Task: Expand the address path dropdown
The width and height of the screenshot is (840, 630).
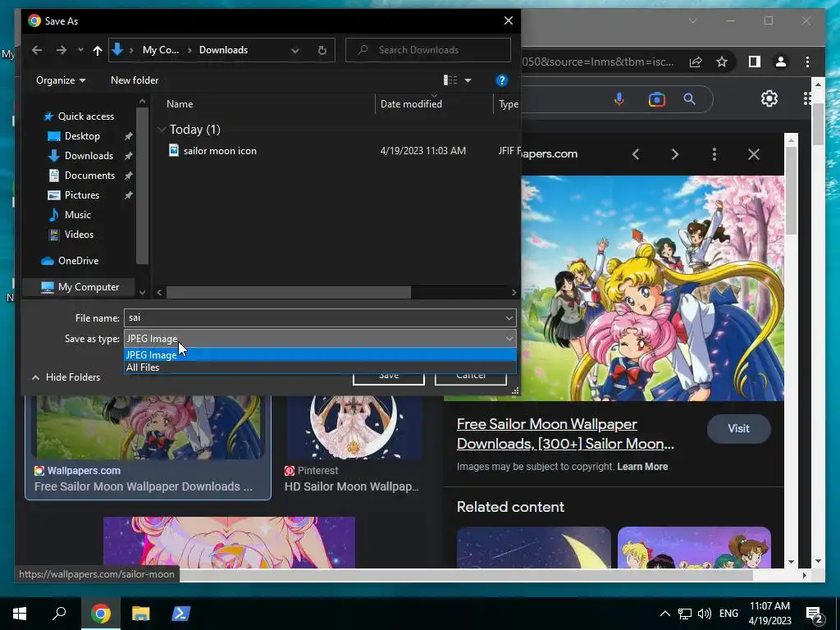Action: coord(295,50)
